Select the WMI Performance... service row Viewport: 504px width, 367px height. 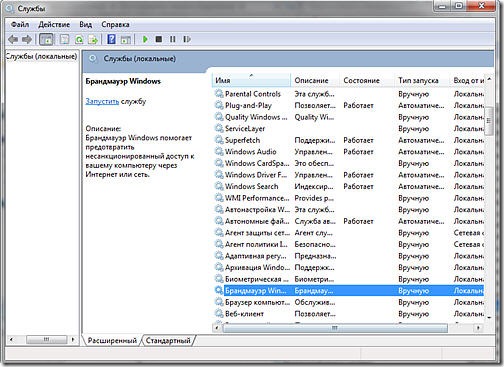click(349, 198)
